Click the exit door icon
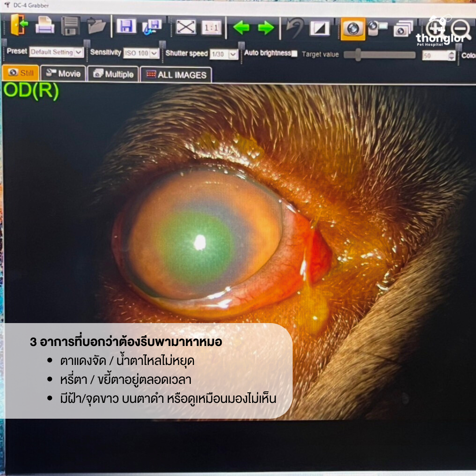The width and height of the screenshot is (476, 476). [x=19, y=26]
